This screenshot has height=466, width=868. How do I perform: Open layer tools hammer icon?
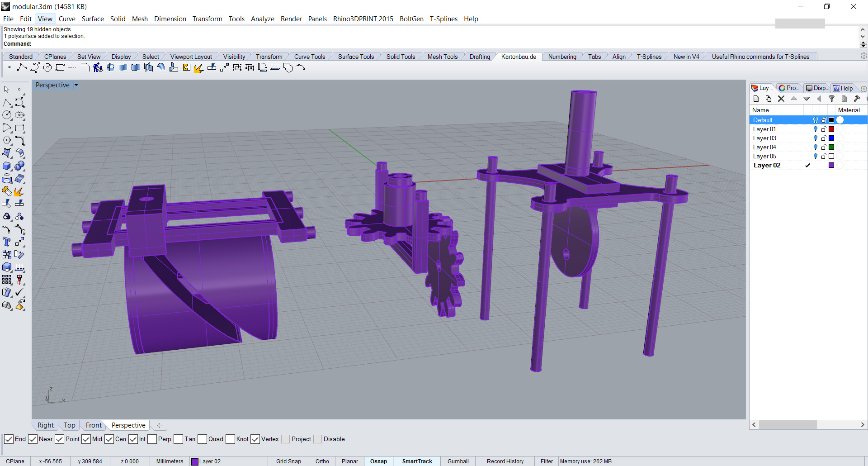click(x=857, y=99)
